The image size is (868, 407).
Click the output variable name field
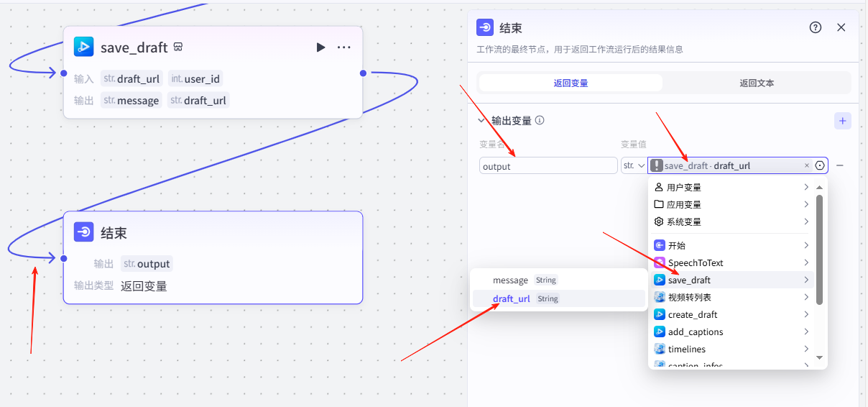tap(548, 166)
